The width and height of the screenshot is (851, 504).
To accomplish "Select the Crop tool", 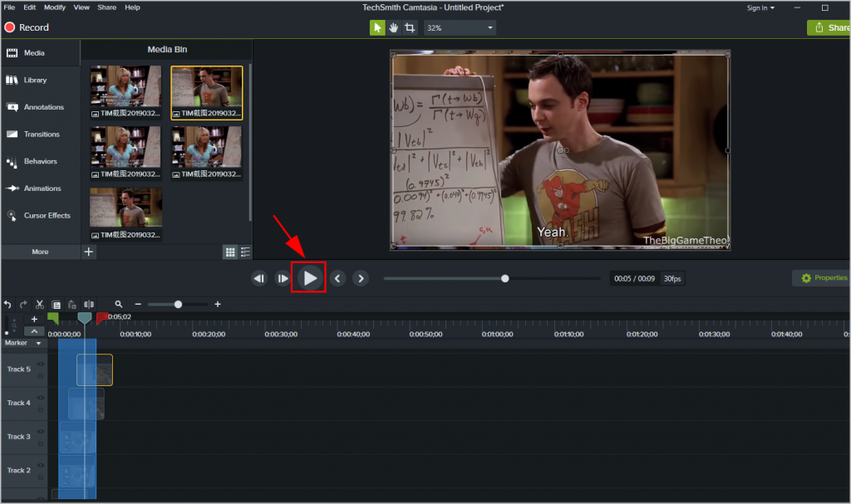I will click(410, 27).
